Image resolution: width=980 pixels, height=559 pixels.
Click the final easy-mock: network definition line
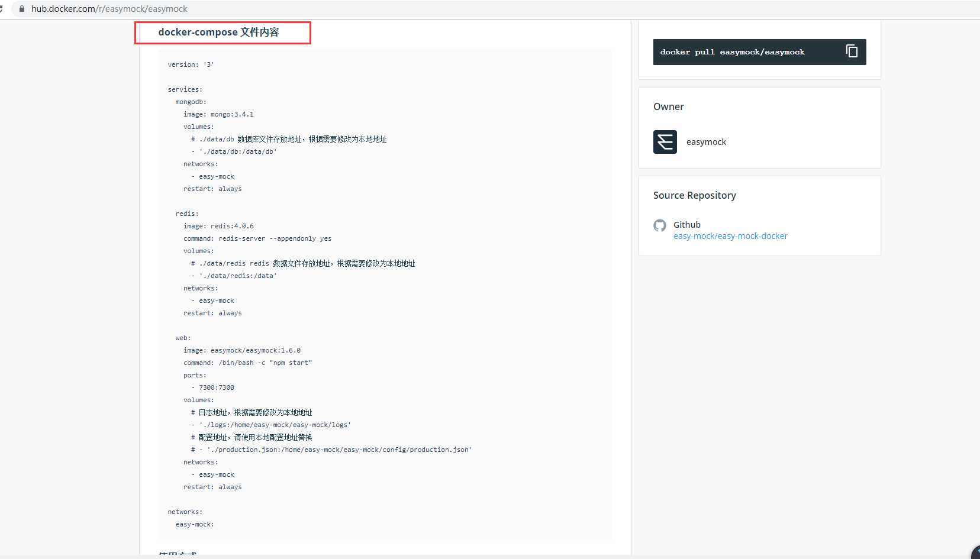195,524
